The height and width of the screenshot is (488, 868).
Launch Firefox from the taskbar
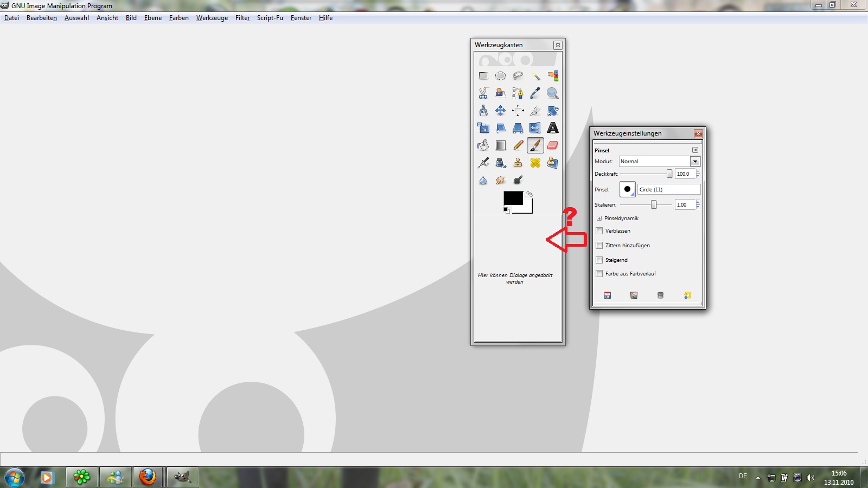click(x=148, y=477)
